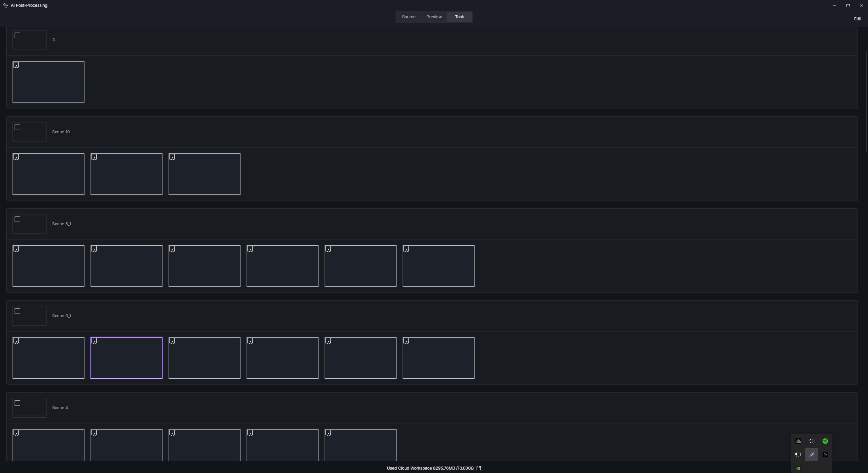This screenshot has height=473, width=868.
Task: Tick the Scene 10 checkbox
Action: point(18,128)
